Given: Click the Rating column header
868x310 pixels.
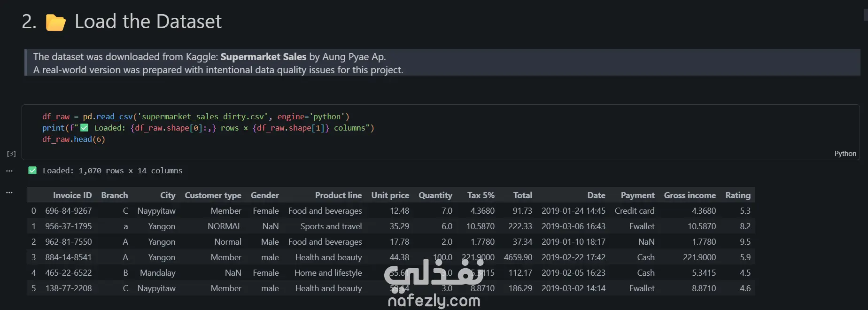Looking at the screenshot, I should pos(738,195).
